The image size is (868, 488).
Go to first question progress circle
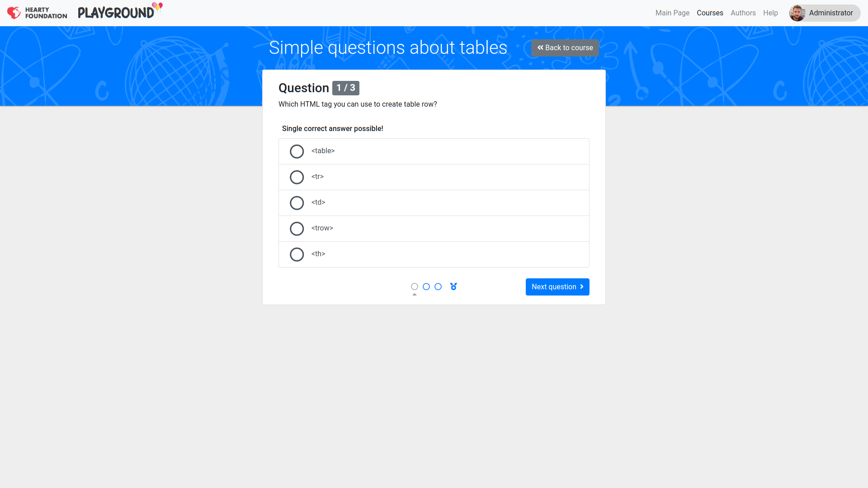[x=415, y=286]
